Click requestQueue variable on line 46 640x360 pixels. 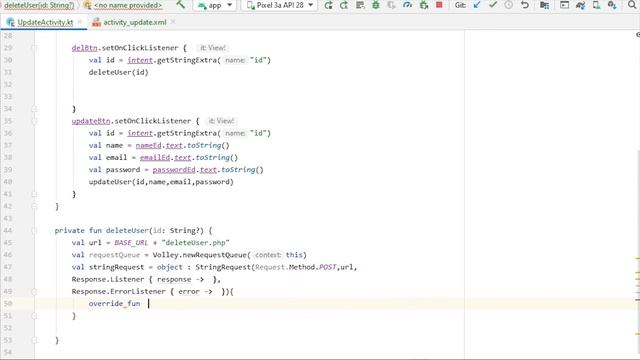point(114,255)
